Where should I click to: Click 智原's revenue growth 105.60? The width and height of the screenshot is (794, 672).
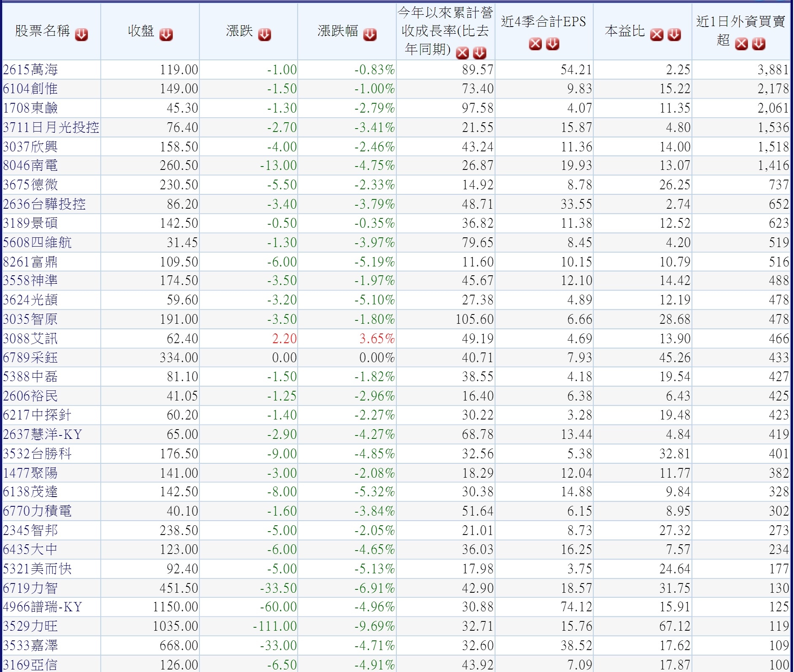click(474, 319)
